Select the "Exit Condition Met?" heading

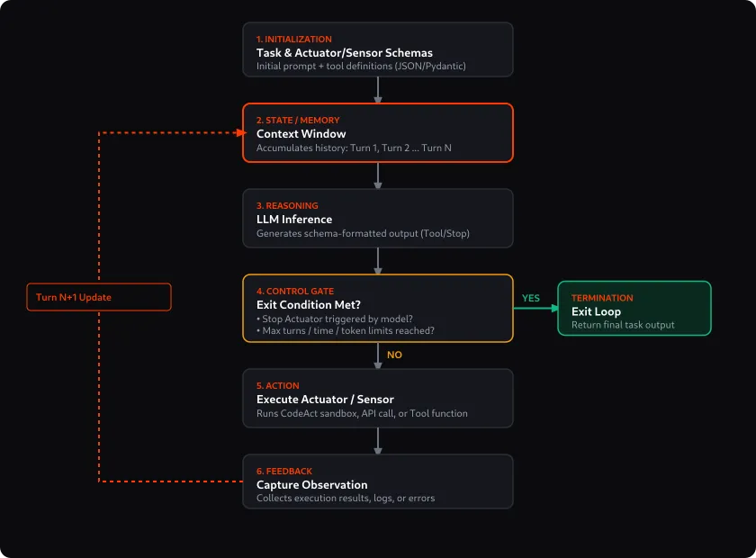pyautogui.click(x=308, y=305)
